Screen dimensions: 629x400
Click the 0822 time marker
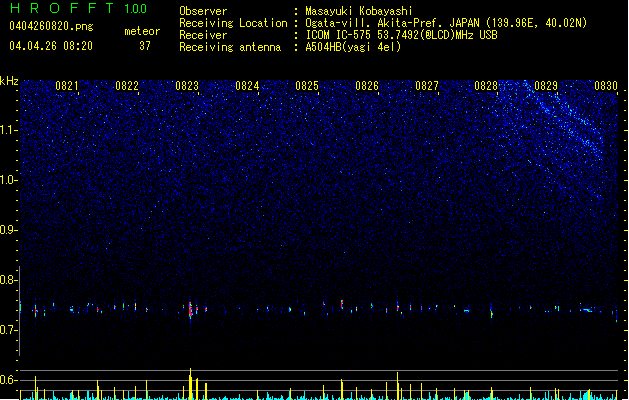click(x=127, y=86)
